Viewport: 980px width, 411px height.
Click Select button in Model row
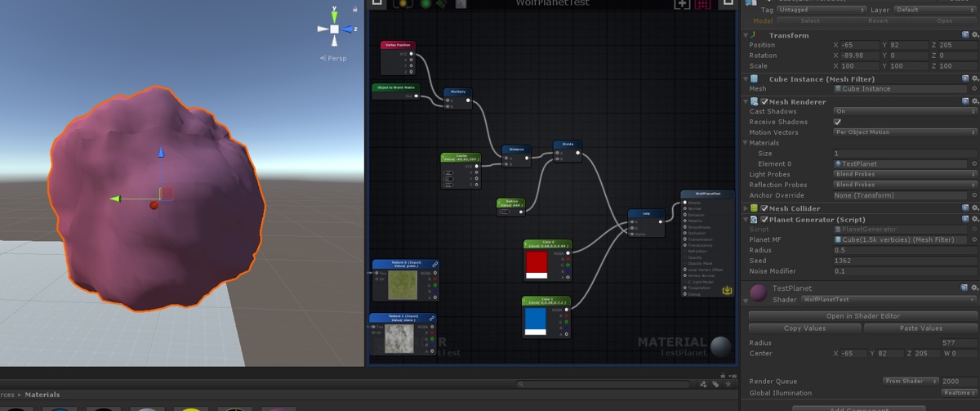point(810,20)
